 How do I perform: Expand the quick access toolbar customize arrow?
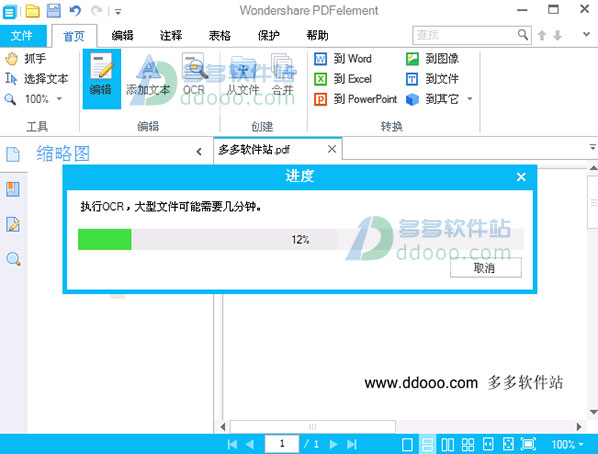pyautogui.click(x=118, y=12)
